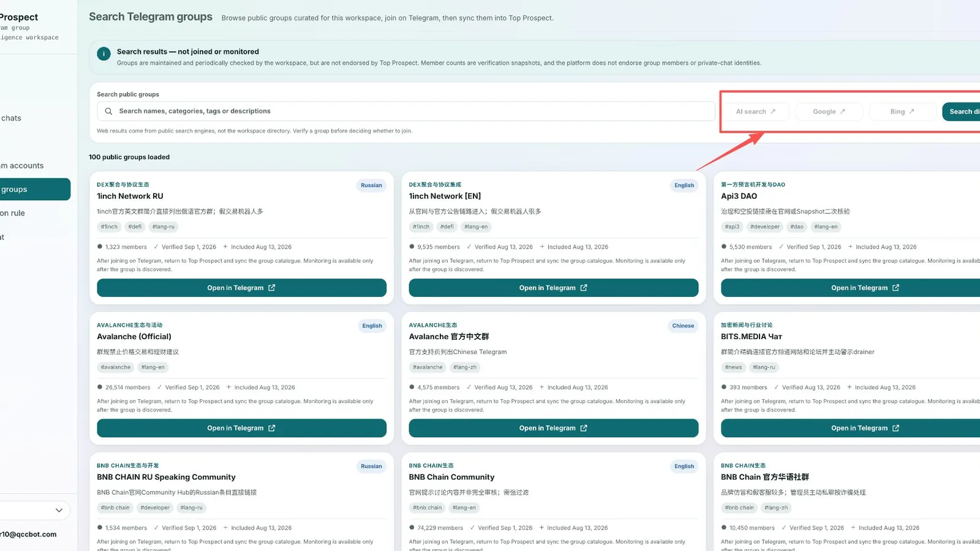Open the chats sidebar item
Screen dimensions: 980x551
[x=11, y=118]
